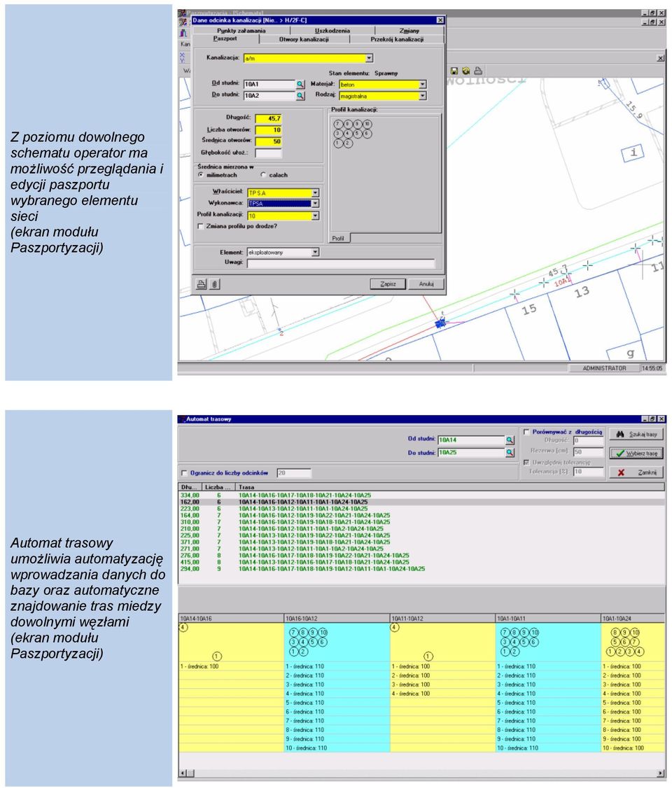Click duct circle 1 in Profil kanalizacji preview
Viewport: 672px width, 788px height.
(338, 143)
